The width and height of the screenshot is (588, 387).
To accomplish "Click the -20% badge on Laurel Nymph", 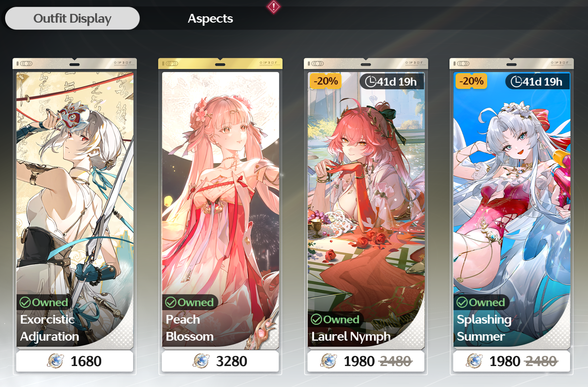I will [325, 81].
